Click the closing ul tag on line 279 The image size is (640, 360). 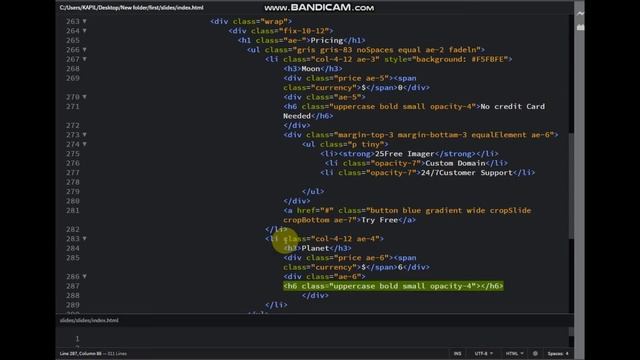click(x=313, y=191)
